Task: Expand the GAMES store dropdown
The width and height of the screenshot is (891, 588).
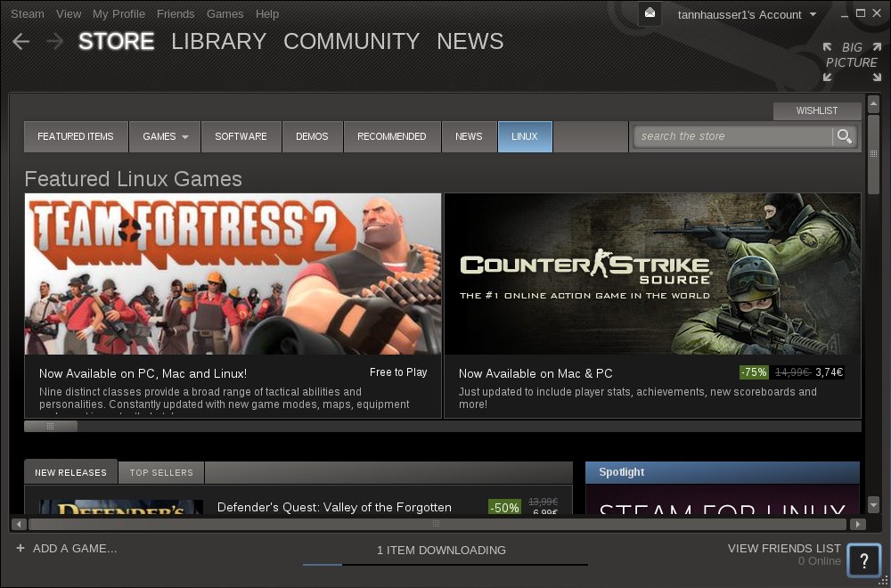Action: (x=165, y=136)
